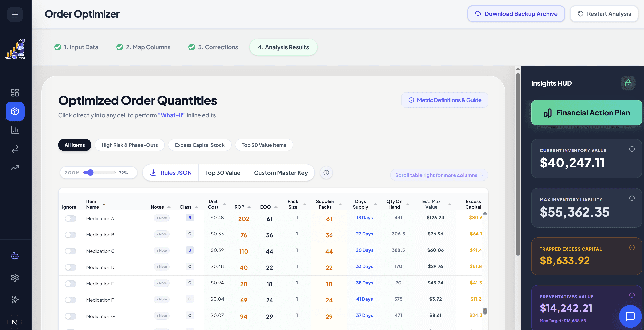Go to step 1. Input Data
The image size is (644, 330).
(x=76, y=47)
